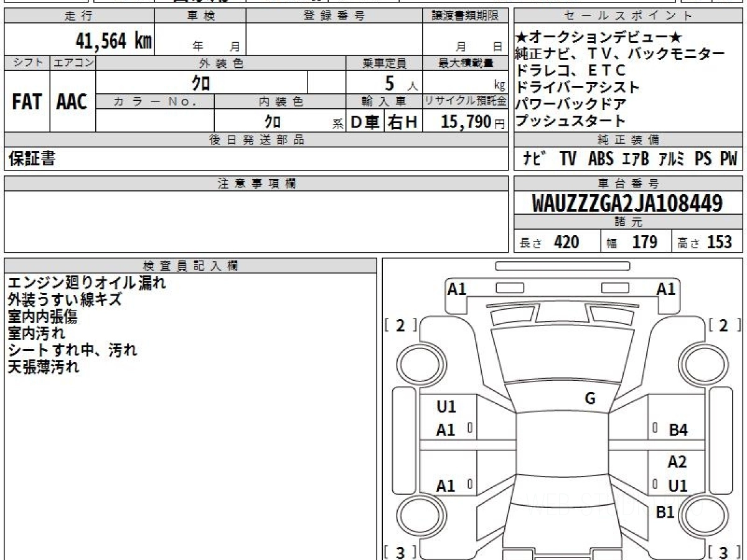Select the 純正ナビ、TV、バックモニター line

(x=621, y=54)
